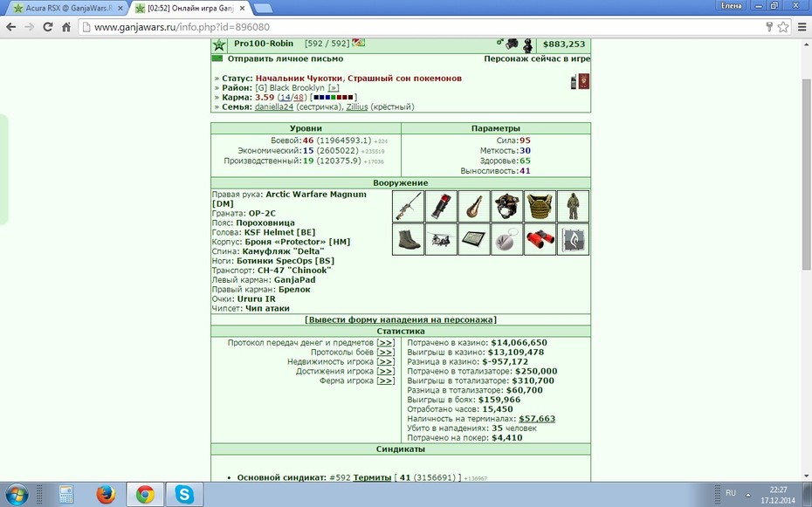Click the SpecOps boots icon

[408, 239]
